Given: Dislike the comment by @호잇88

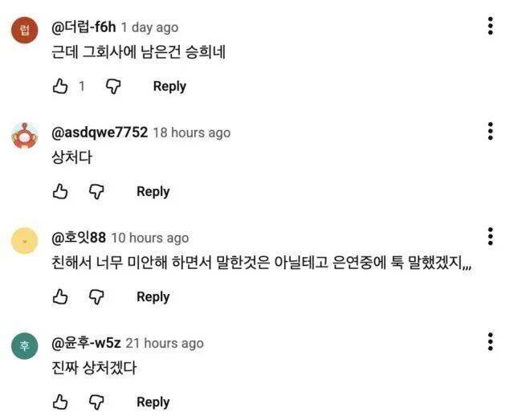Looking at the screenshot, I should [96, 297].
